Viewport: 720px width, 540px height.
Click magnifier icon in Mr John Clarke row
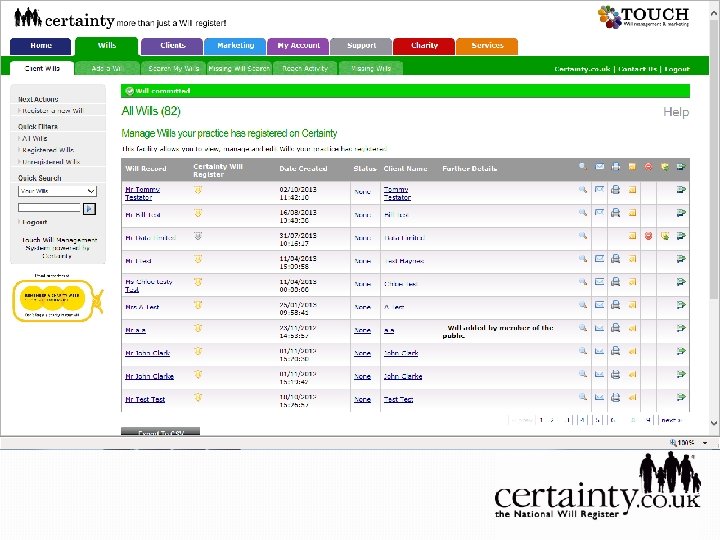point(583,374)
